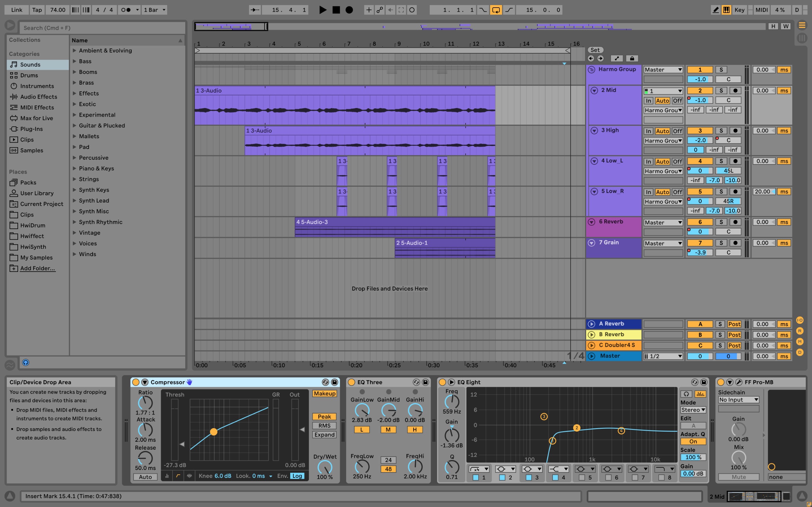The image size is (812, 507).
Task: Open the EQ Eight Mode Stereo dropdown
Action: pyautogui.click(x=693, y=410)
